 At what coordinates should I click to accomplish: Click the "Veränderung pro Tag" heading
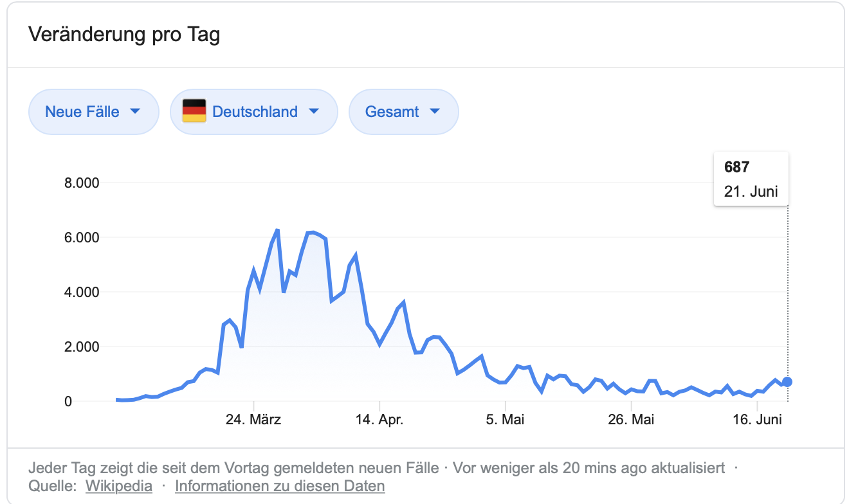pyautogui.click(x=124, y=35)
